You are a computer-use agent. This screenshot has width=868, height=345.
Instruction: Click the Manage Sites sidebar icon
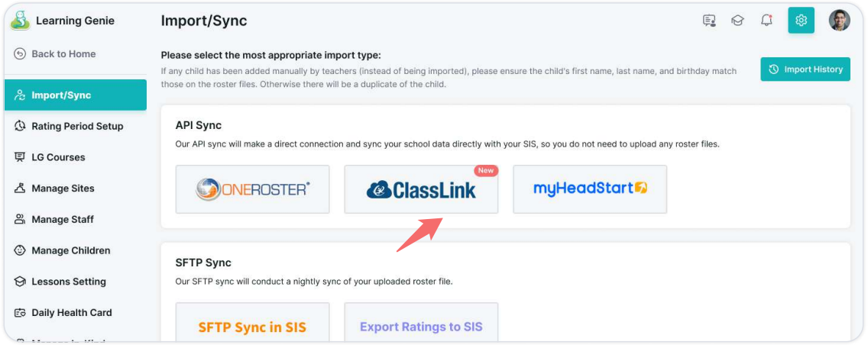pos(20,189)
